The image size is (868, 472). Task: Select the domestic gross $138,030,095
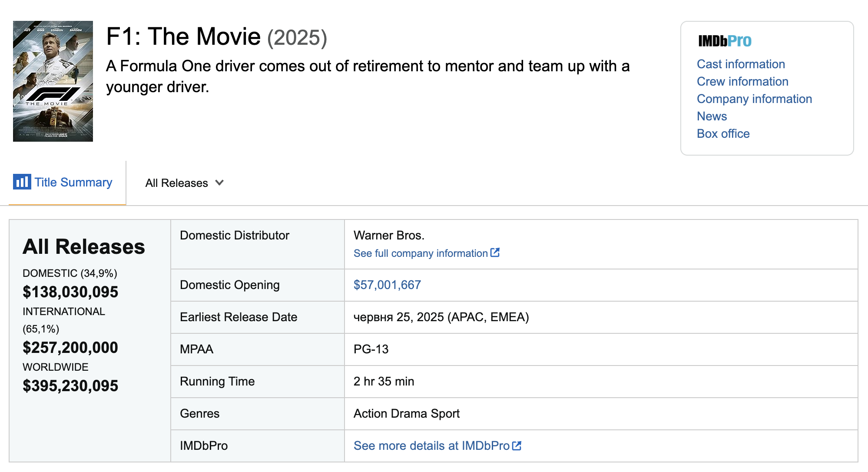70,292
